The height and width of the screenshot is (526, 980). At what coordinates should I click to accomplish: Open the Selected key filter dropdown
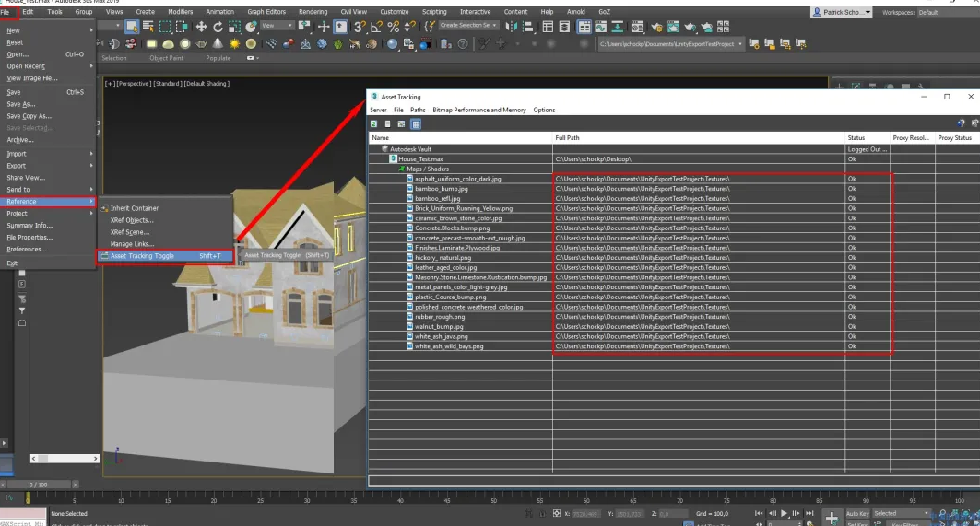(901, 513)
